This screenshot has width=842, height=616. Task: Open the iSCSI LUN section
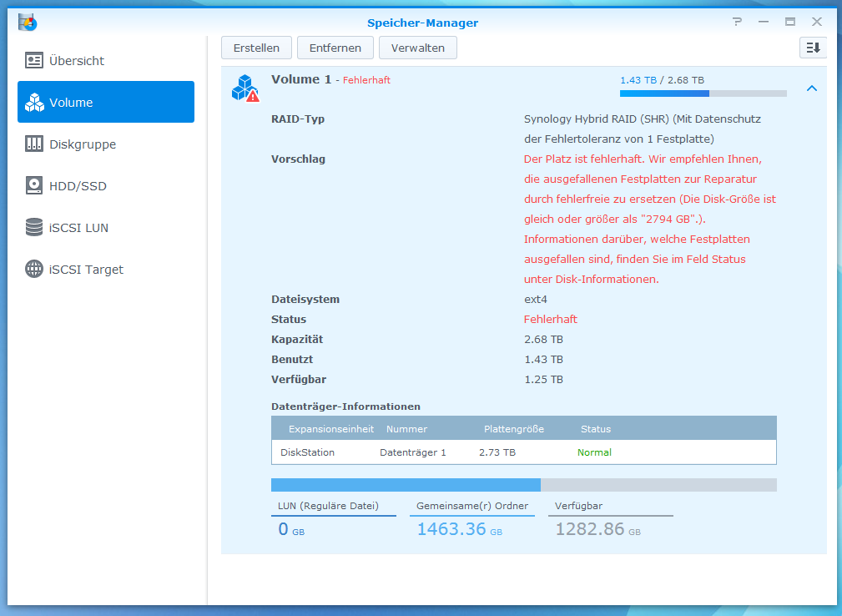pos(78,228)
